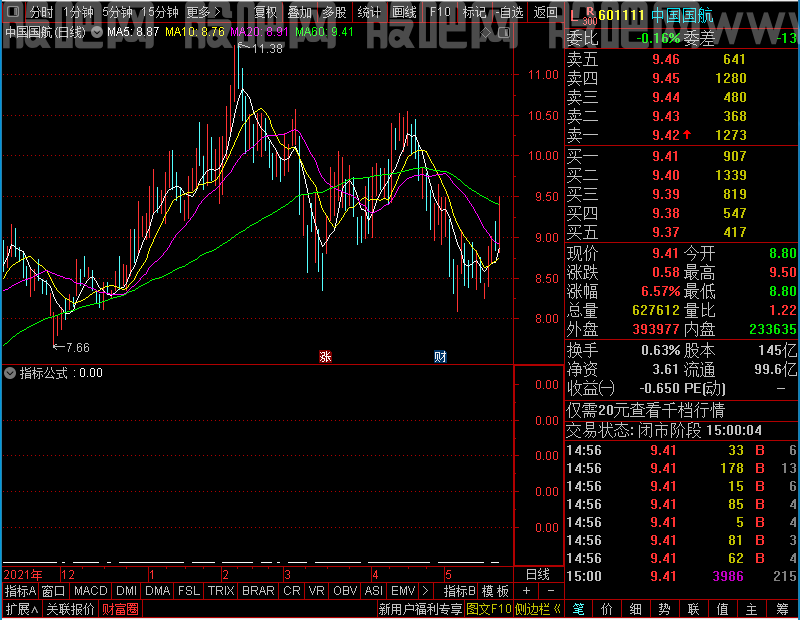Select the TRIX indicator tab
The height and width of the screenshot is (620, 800).
click(221, 591)
